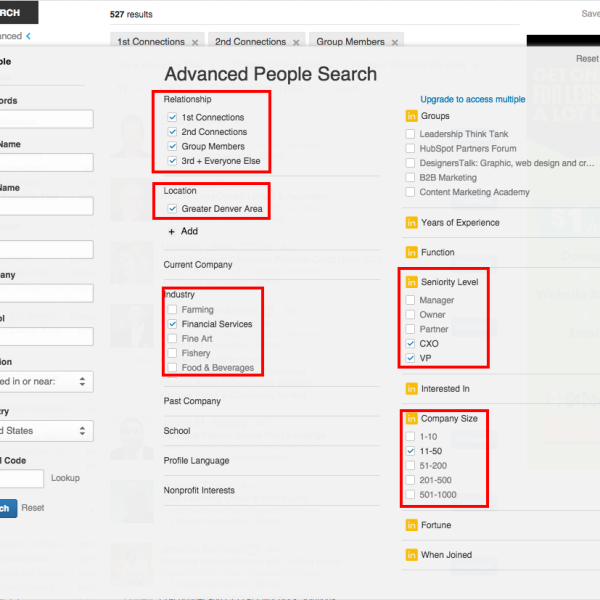Click the premium icon beside Company Size
The height and width of the screenshot is (600, 600).
[x=411, y=419]
